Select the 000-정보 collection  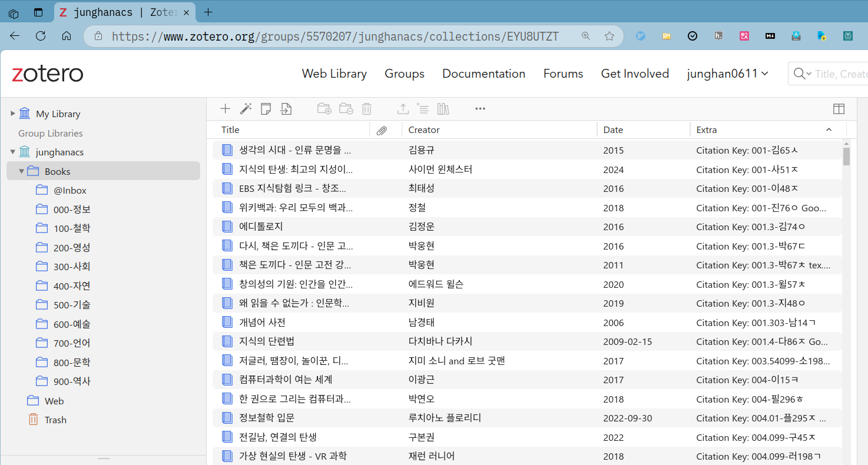click(72, 210)
